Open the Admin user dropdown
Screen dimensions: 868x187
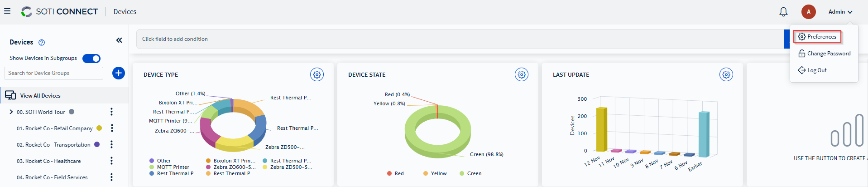840,12
